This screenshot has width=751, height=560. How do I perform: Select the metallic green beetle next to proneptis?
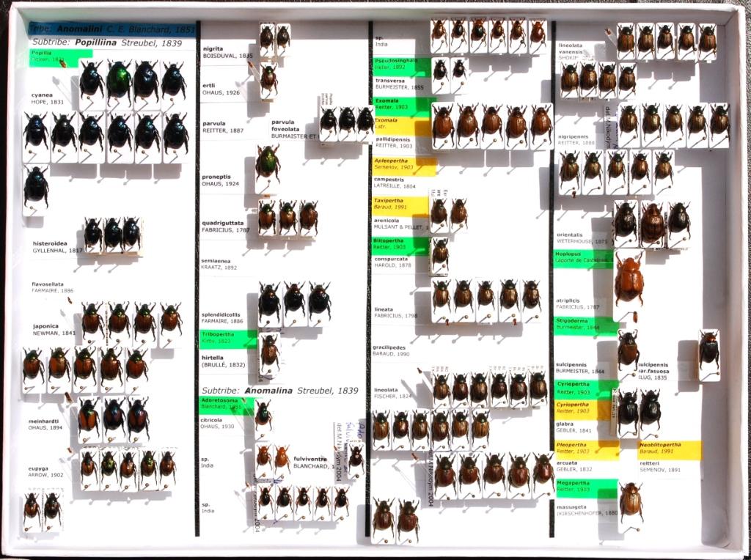point(268,164)
